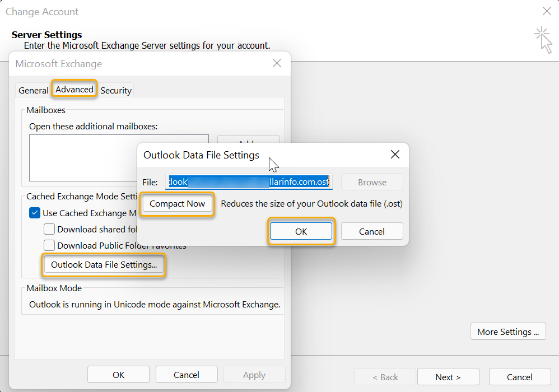Click OK in the Microsoft Exchange dialog

(x=118, y=375)
